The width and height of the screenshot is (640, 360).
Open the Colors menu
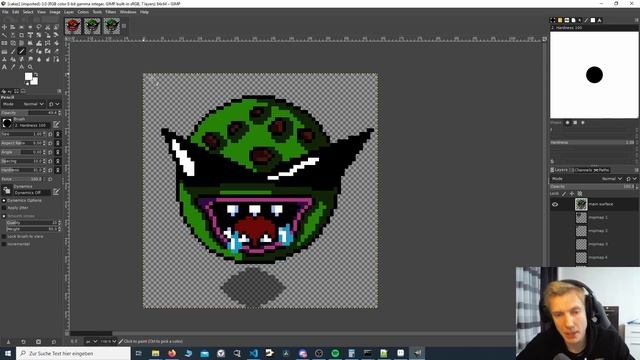[x=83, y=12]
